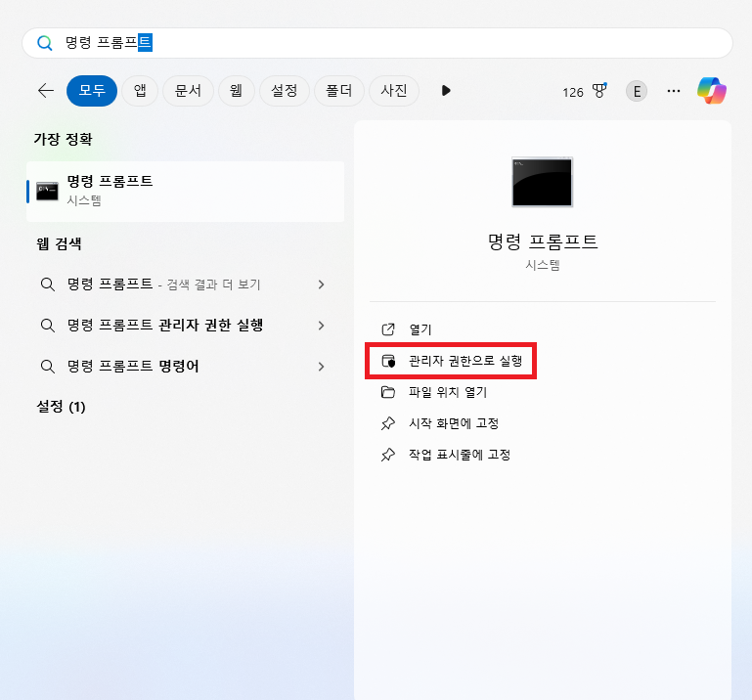Switch to the 문서 filter tab

tap(188, 91)
